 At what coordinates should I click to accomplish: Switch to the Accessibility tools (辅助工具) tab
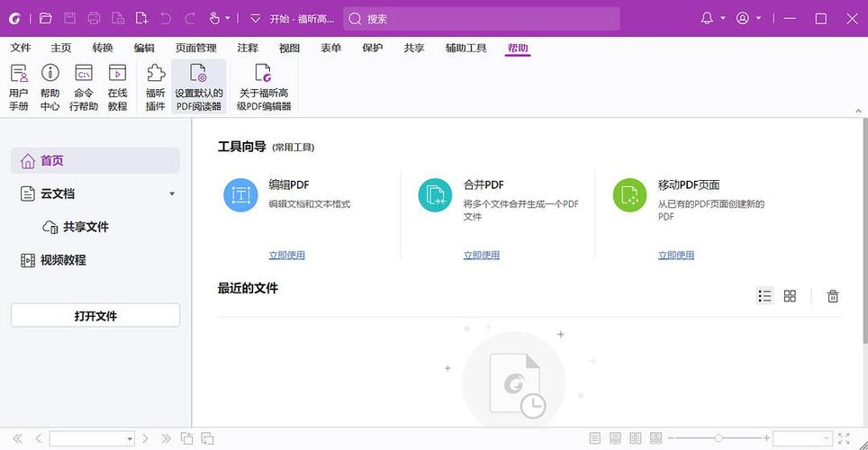[x=466, y=49]
